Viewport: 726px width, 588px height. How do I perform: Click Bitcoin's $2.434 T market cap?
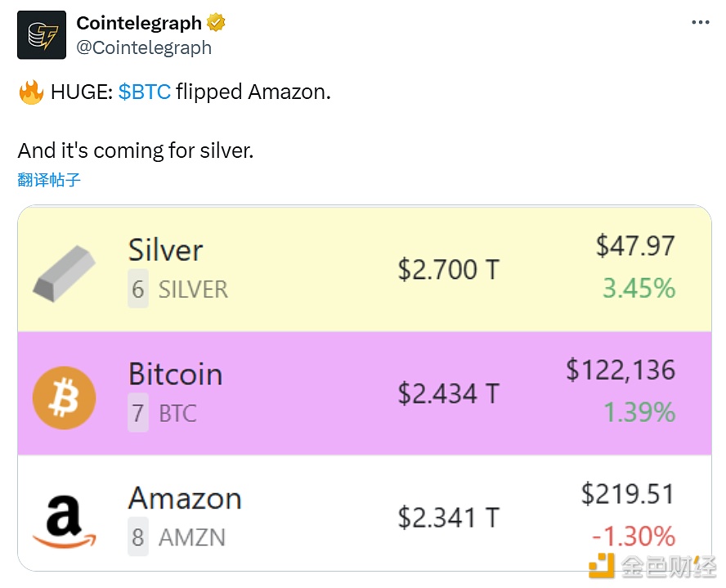pos(448,393)
